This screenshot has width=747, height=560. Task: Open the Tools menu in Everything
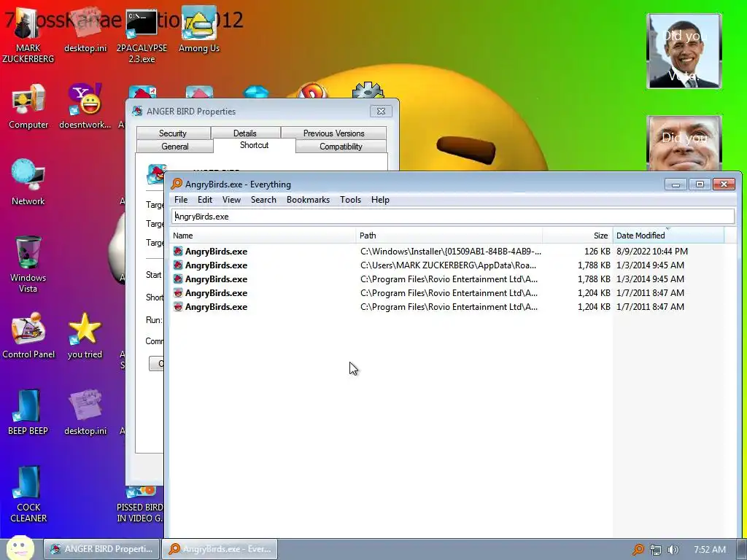[x=350, y=200]
